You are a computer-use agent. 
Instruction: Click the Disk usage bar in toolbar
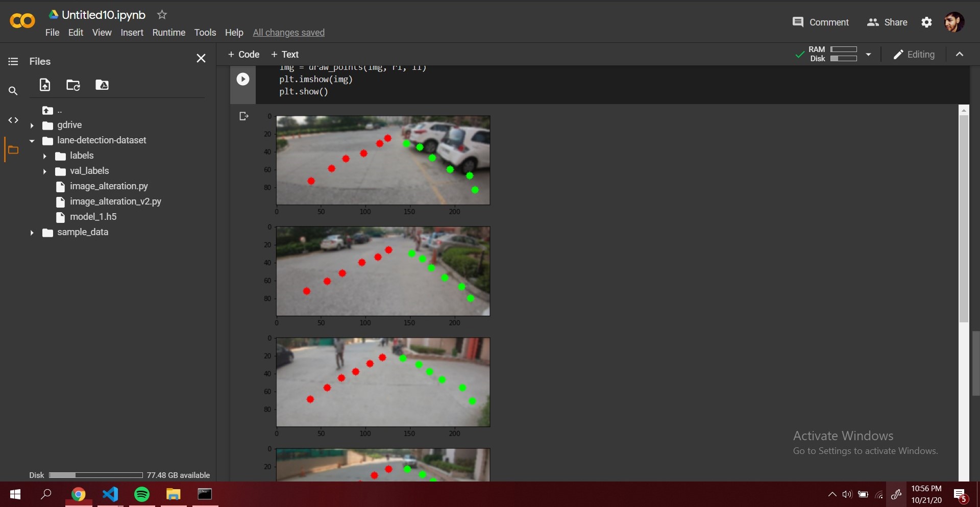click(x=844, y=59)
